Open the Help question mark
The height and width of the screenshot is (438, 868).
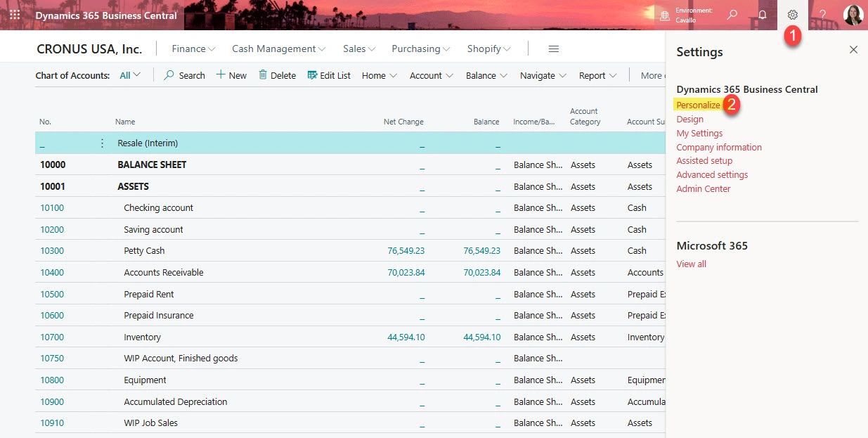pyautogui.click(x=822, y=15)
